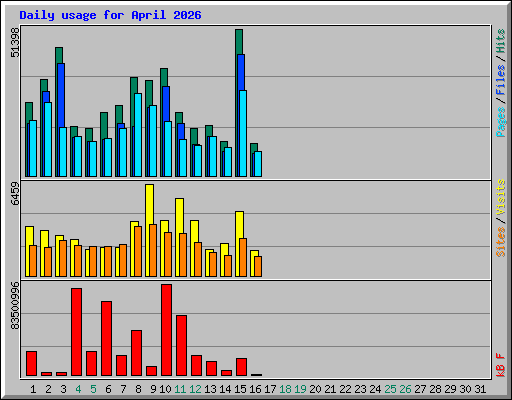Select day 2 on the x-axis

48,389
